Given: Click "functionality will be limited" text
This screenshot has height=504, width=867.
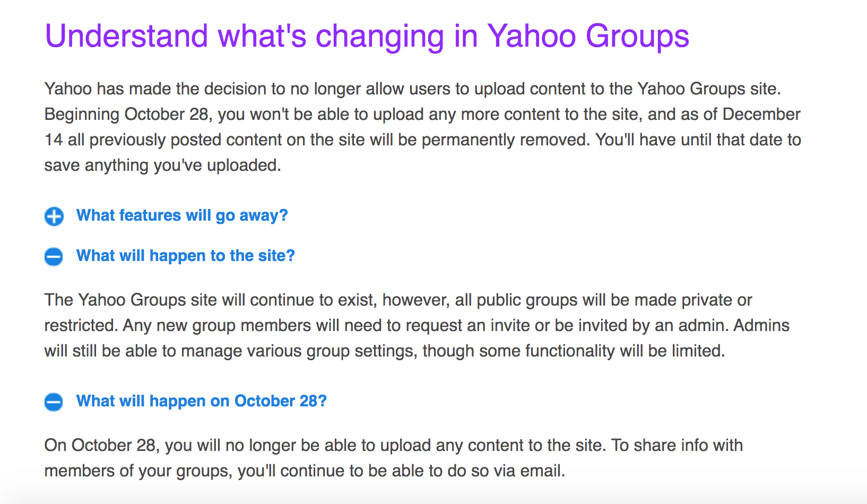Looking at the screenshot, I should pyautogui.click(x=625, y=351).
